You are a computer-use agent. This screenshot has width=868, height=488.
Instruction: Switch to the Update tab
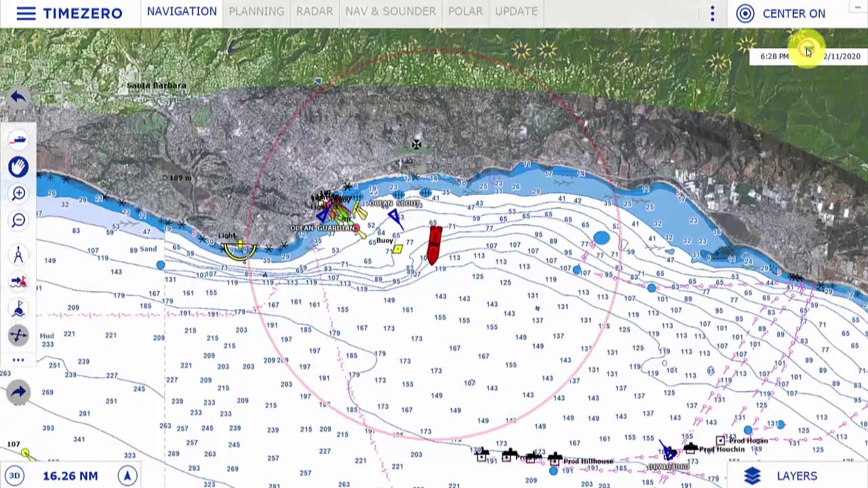[516, 12]
